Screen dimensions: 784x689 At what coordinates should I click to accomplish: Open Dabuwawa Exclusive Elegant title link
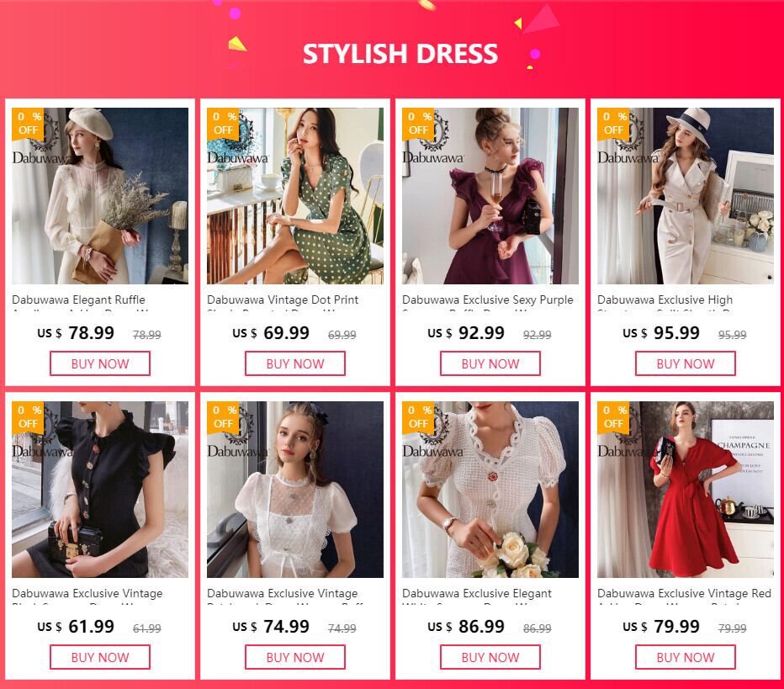point(476,593)
